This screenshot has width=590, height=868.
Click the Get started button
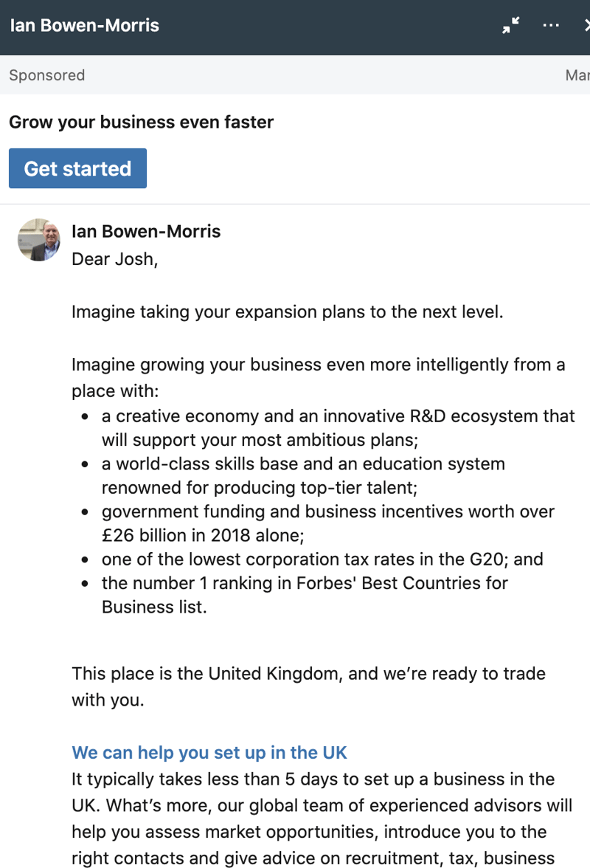(x=77, y=168)
